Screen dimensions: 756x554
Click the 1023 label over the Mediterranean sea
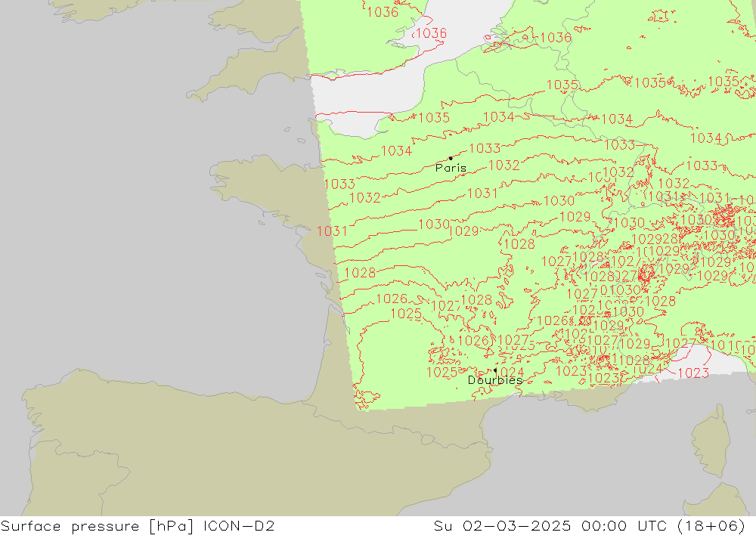(x=693, y=373)
